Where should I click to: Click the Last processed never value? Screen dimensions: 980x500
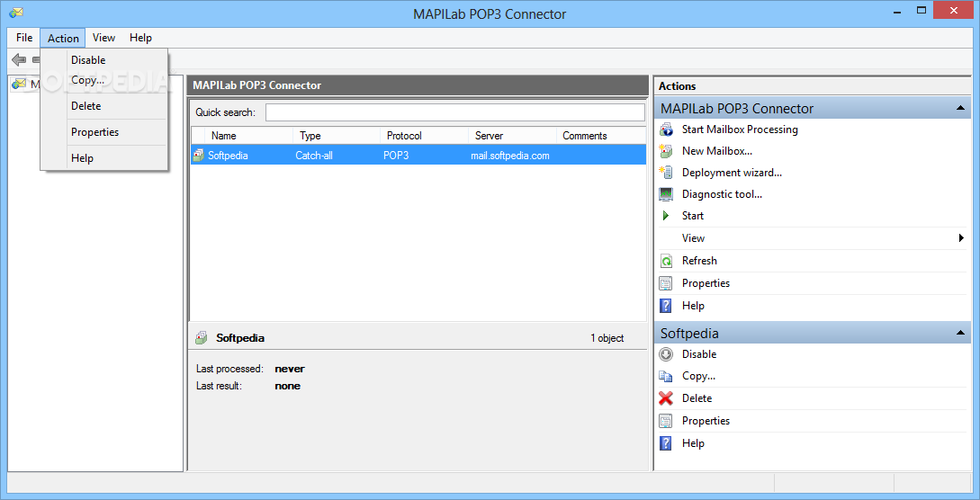pyautogui.click(x=290, y=369)
